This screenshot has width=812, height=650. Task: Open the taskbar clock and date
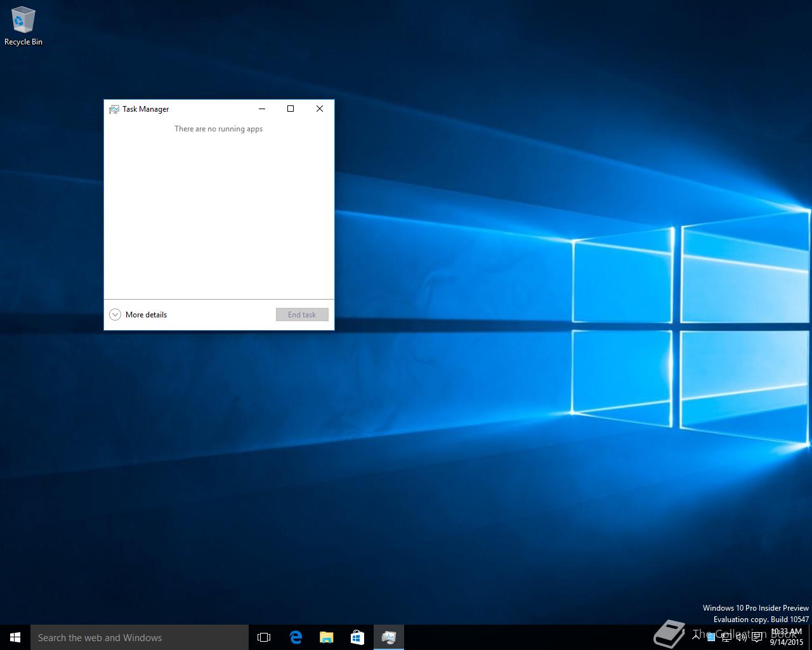coord(787,637)
